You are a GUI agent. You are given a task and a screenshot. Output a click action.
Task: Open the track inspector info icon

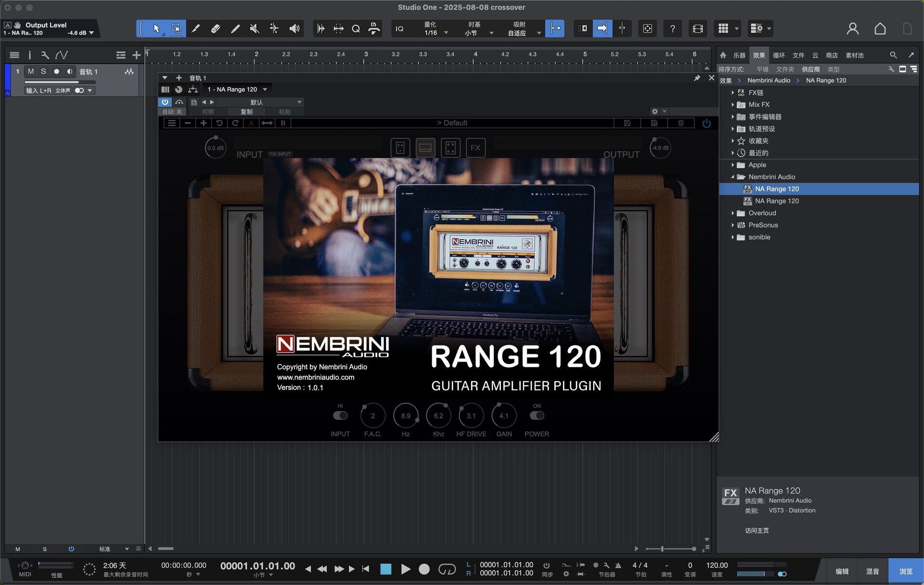(x=30, y=55)
